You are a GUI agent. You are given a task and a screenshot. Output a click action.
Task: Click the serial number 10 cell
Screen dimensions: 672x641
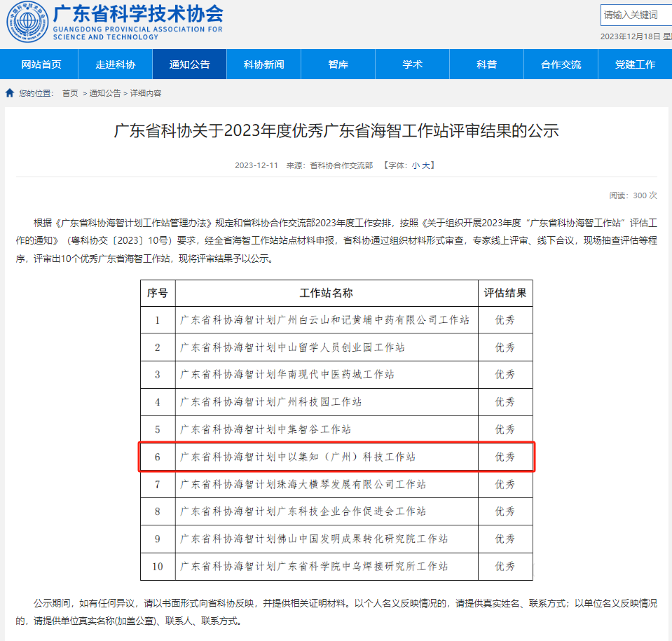click(x=157, y=567)
